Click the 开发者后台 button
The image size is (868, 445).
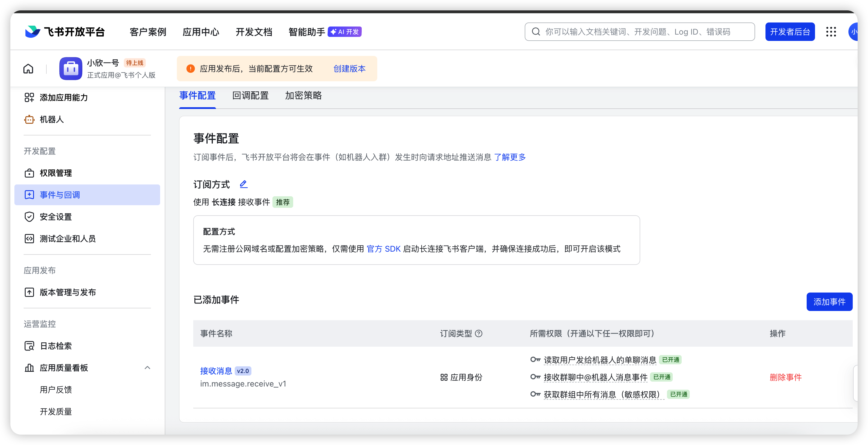(x=790, y=32)
